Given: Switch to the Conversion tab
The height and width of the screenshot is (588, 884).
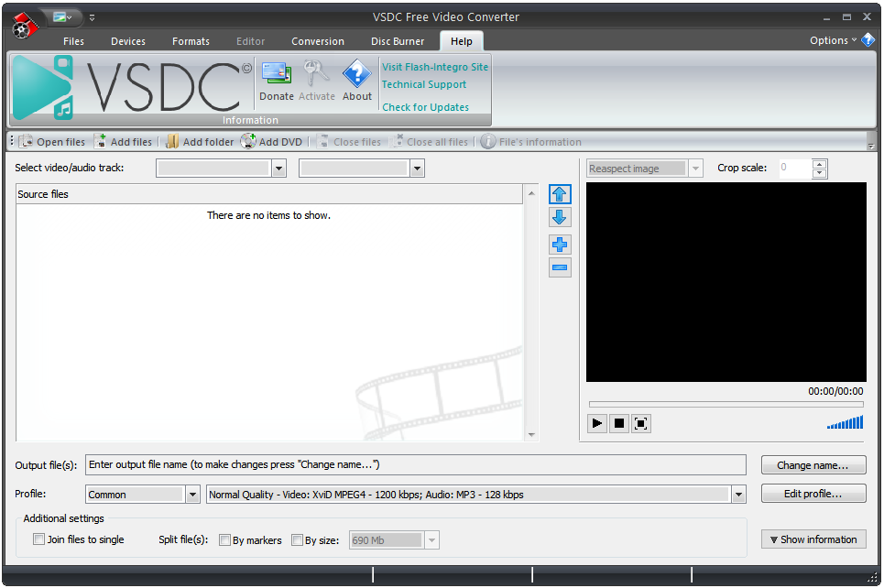Looking at the screenshot, I should click(x=317, y=41).
